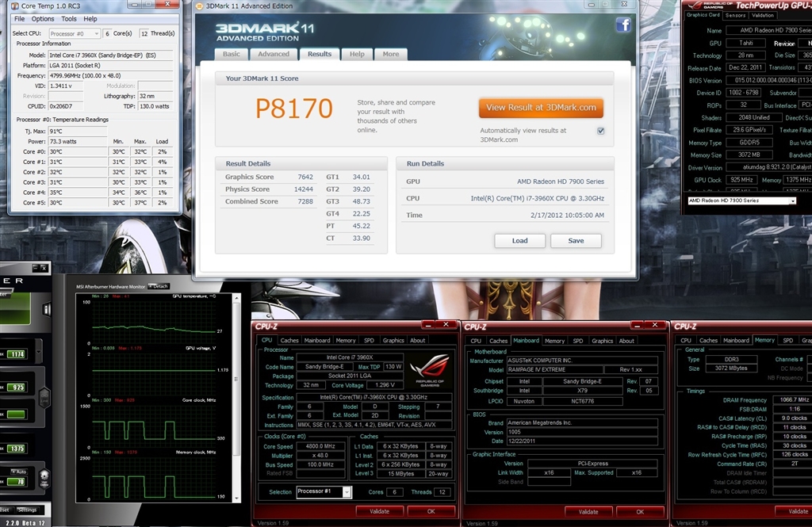Image resolution: width=812 pixels, height=527 pixels.
Task: Open the Processor #1 selection dropdown in CPU-Z
Action: (x=324, y=492)
